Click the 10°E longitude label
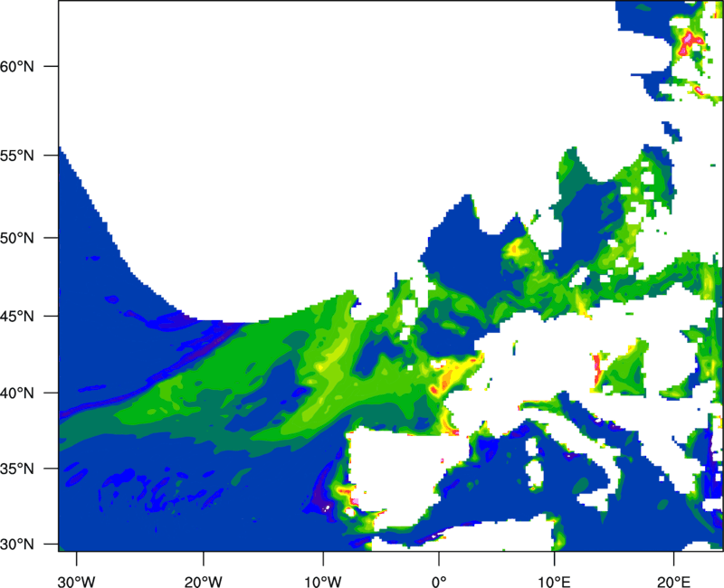This screenshot has height=588, width=724. pos(554,582)
